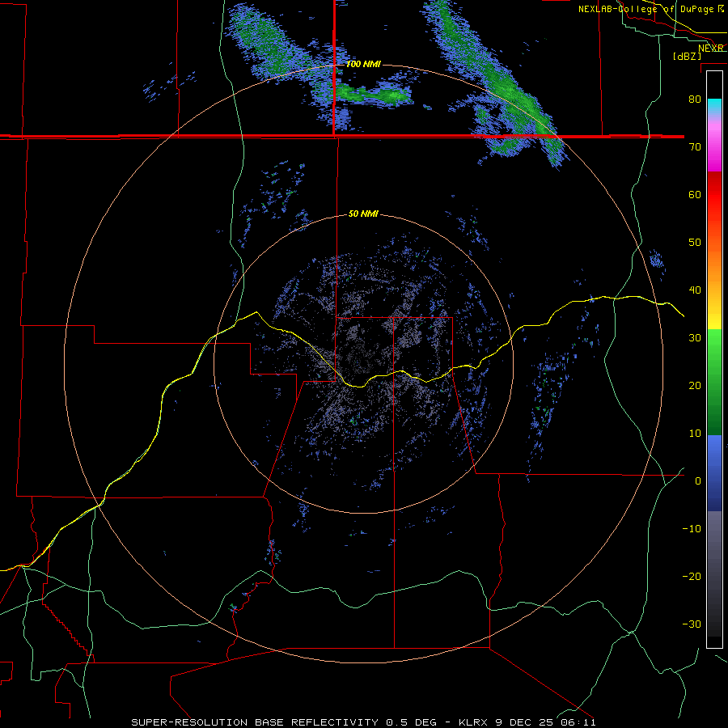Click the "06:11" timestamp in the footer

pyautogui.click(x=580, y=722)
